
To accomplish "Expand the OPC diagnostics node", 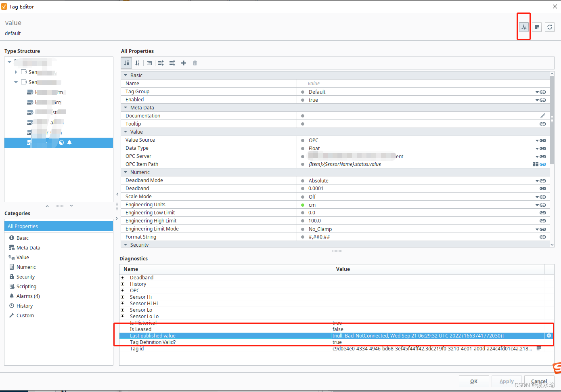I will point(123,291).
